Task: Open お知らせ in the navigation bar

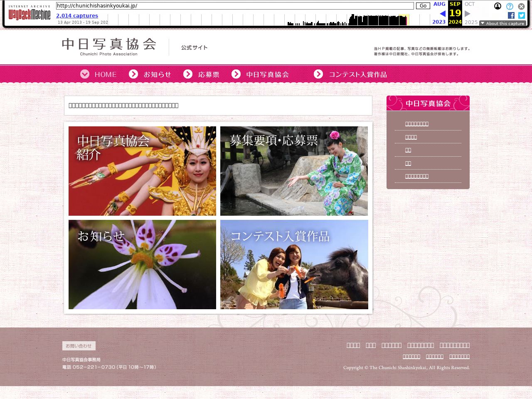Action: pos(150,74)
